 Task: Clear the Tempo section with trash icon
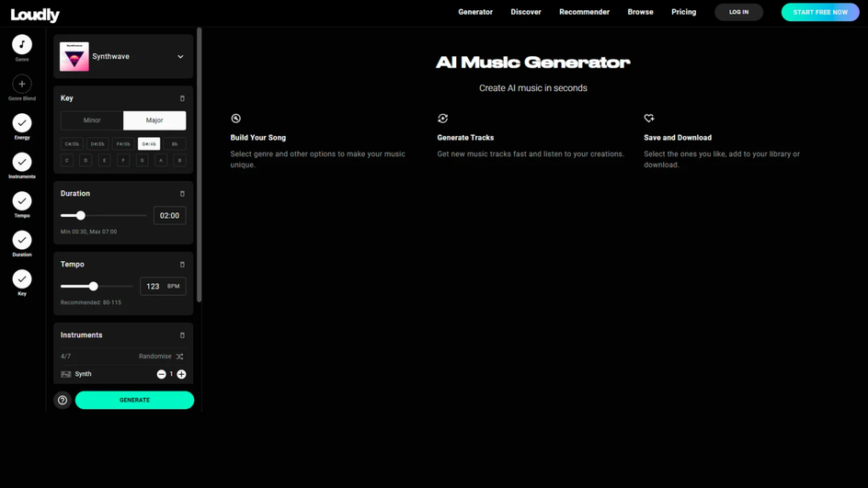[182, 265]
